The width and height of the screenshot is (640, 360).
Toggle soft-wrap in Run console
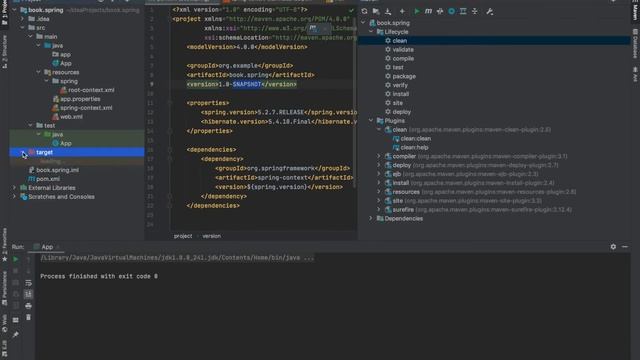28,282
